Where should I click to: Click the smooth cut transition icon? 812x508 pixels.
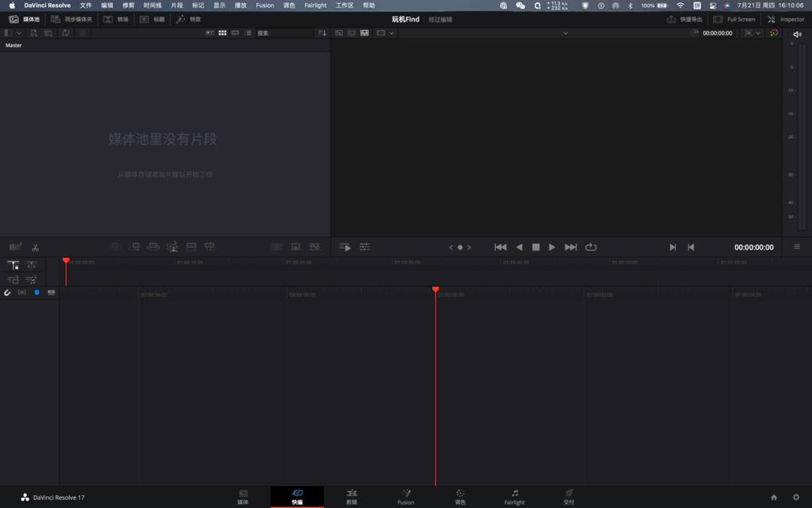(315, 247)
